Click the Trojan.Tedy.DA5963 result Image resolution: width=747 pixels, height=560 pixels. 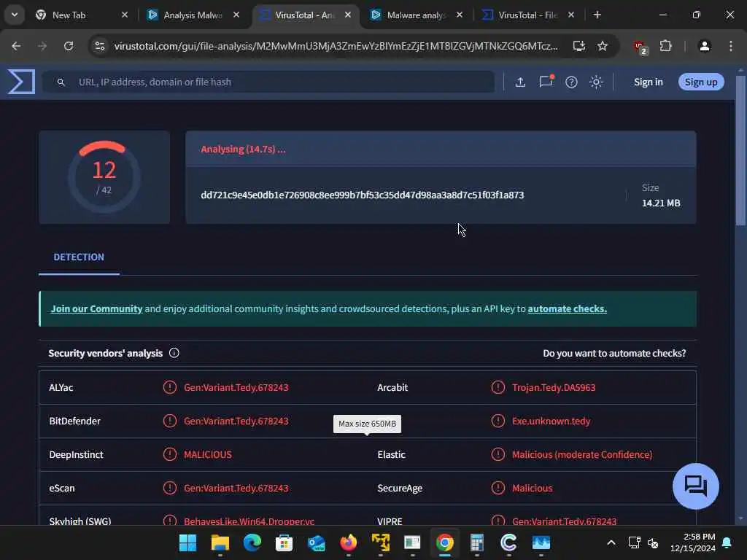coord(554,387)
